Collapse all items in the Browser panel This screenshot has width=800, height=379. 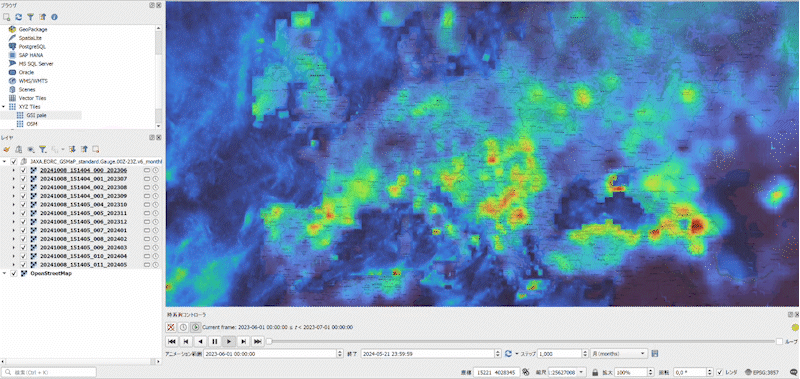click(42, 17)
